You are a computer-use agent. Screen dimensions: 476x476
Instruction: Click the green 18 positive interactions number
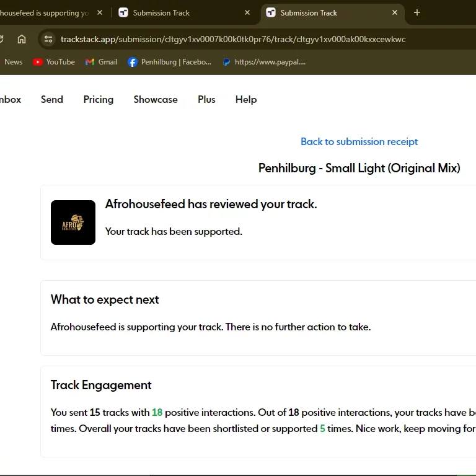point(157,412)
